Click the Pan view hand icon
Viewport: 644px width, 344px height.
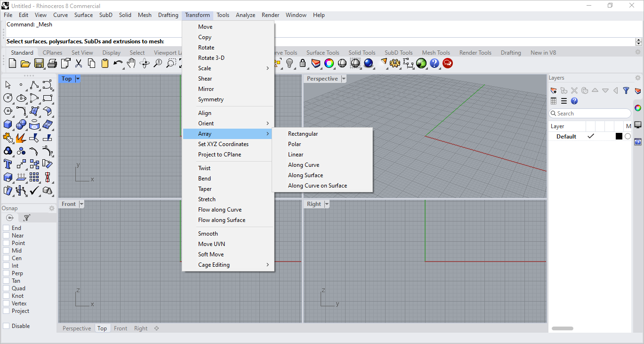[x=131, y=63]
